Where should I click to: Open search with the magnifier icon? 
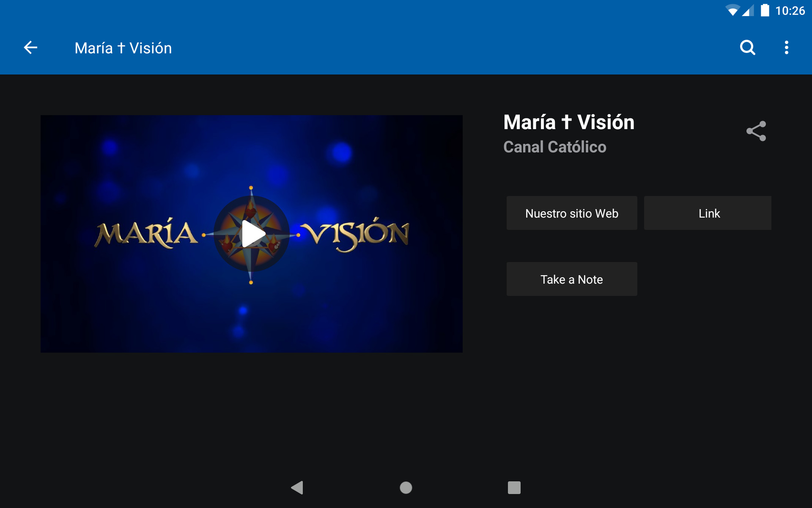747,47
